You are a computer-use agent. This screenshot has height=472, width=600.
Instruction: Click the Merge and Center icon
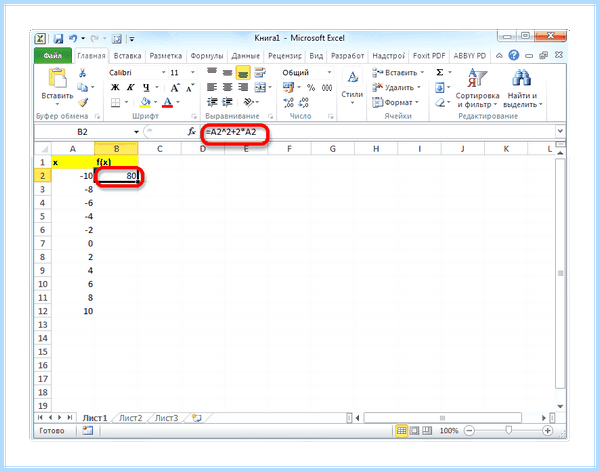pyautogui.click(x=260, y=87)
